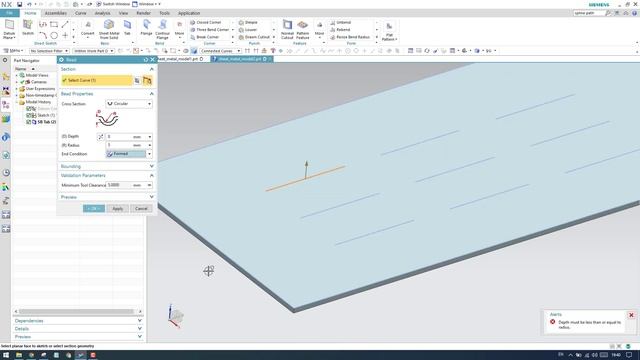Screen dimensions: 640x360
Task: Switch to the Curve ribbon tab
Action: pyautogui.click(x=80, y=13)
